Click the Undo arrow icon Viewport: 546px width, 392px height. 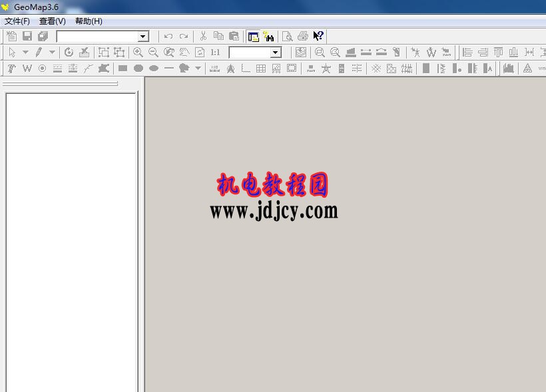click(x=168, y=36)
